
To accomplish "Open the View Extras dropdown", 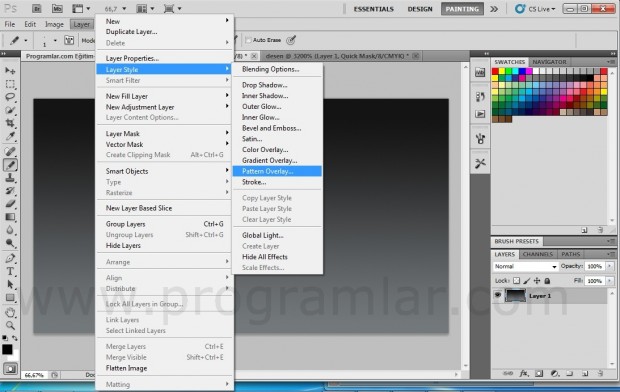I will point(81,9).
